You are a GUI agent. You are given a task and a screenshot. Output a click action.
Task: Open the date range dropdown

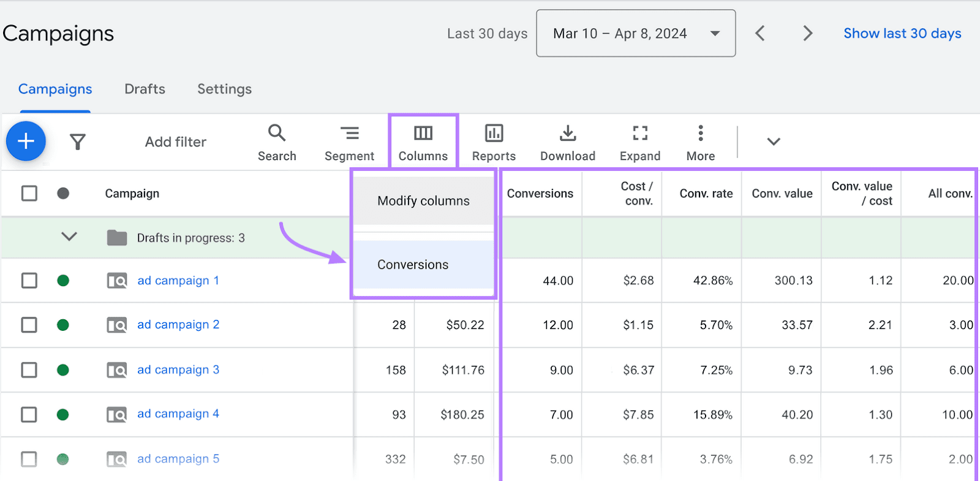[x=636, y=34]
